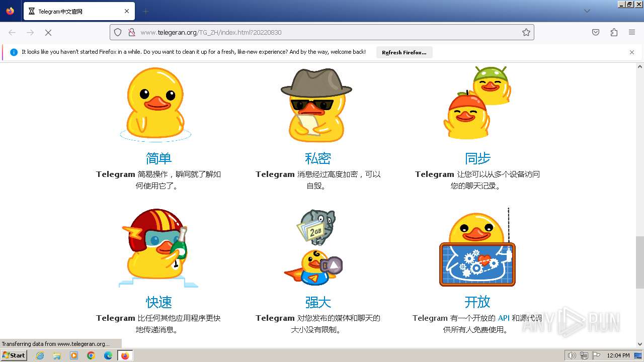The image size is (644, 362).
Task: Stop loading the page
Action: (48, 32)
